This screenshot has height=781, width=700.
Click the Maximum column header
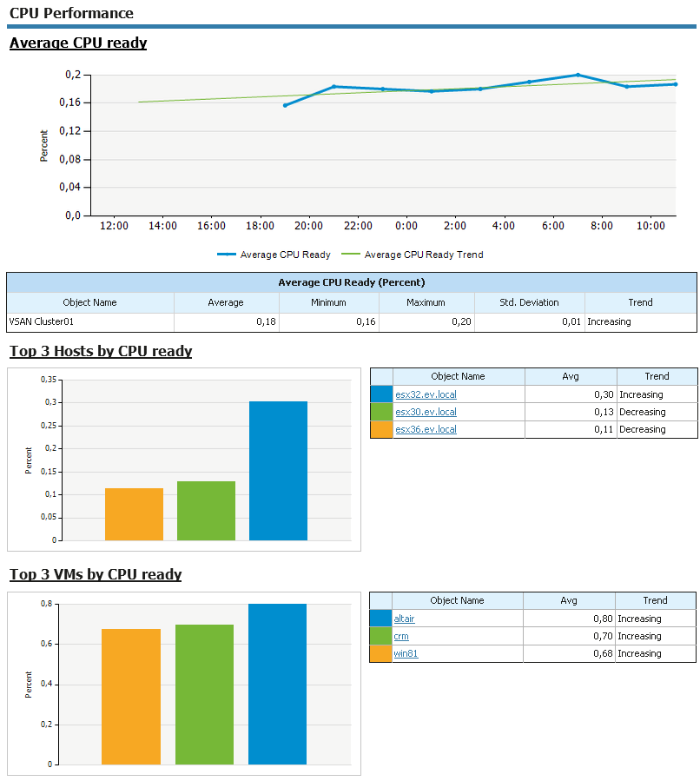426,302
